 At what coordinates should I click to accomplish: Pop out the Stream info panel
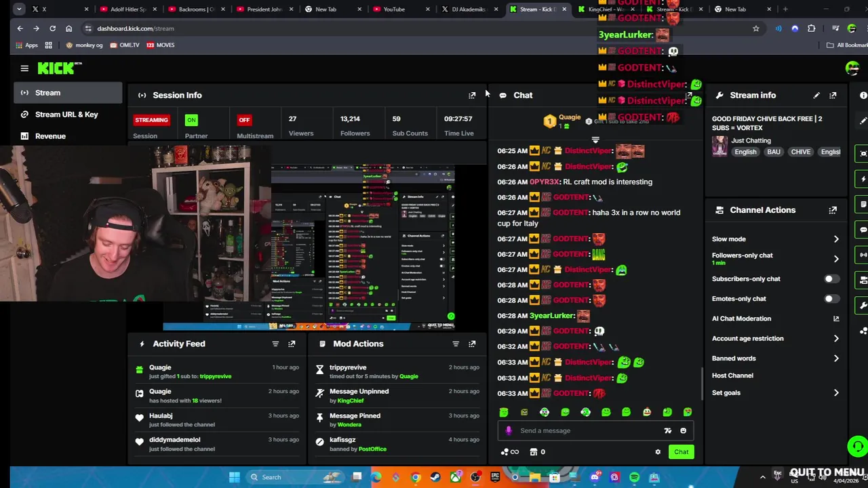click(x=833, y=96)
